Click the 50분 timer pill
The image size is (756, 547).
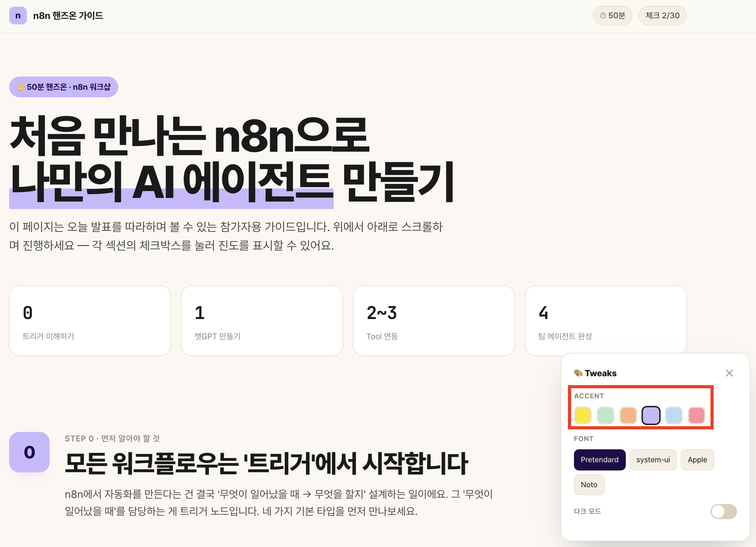click(612, 16)
